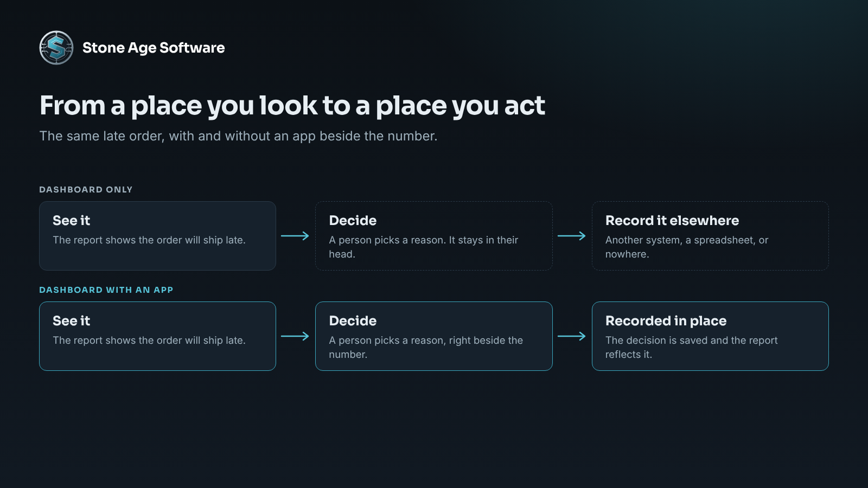The image size is (868, 488).
Task: Click the 'DASHBOARD ONLY' section label
Action: [x=86, y=189]
